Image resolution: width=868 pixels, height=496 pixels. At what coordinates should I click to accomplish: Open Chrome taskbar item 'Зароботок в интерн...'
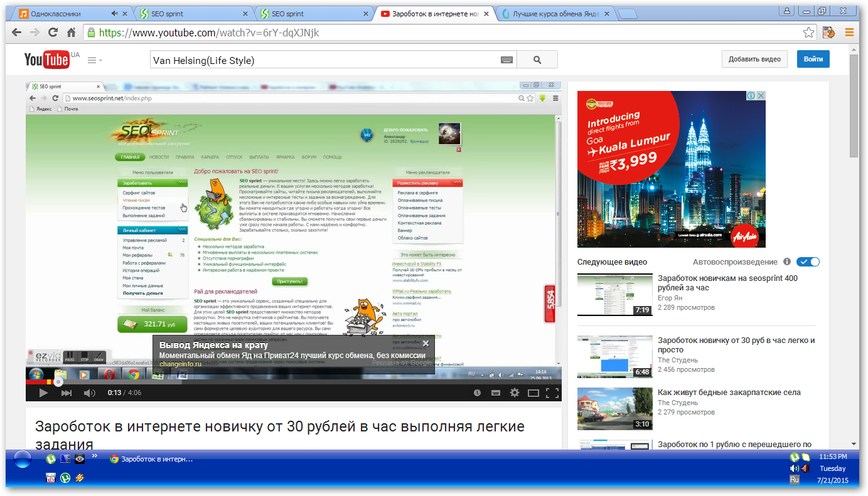click(151, 459)
